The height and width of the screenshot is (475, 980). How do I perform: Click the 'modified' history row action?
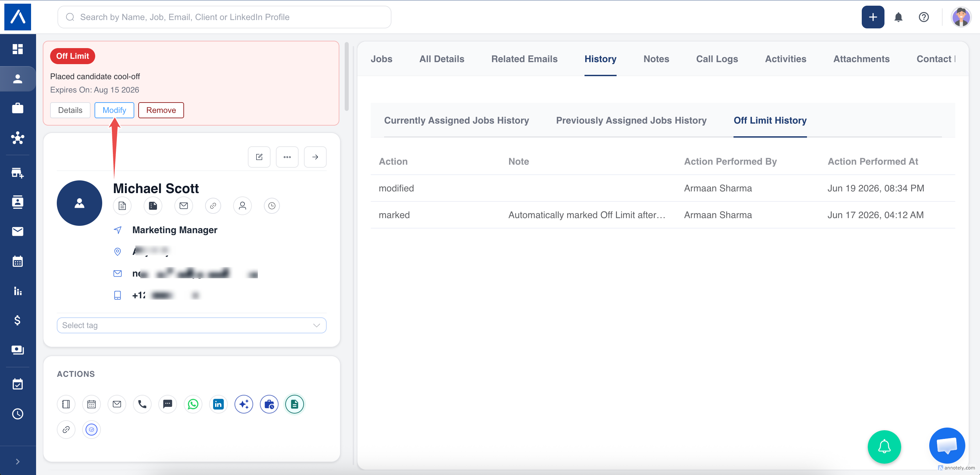[x=396, y=188]
